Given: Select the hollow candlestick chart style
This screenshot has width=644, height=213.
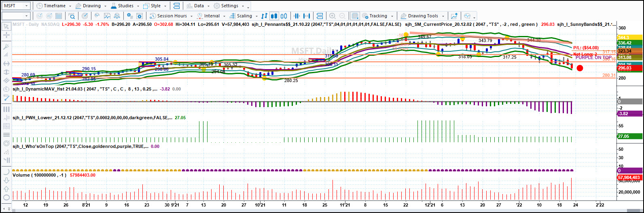Looking at the screenshot, I should tap(283, 16).
